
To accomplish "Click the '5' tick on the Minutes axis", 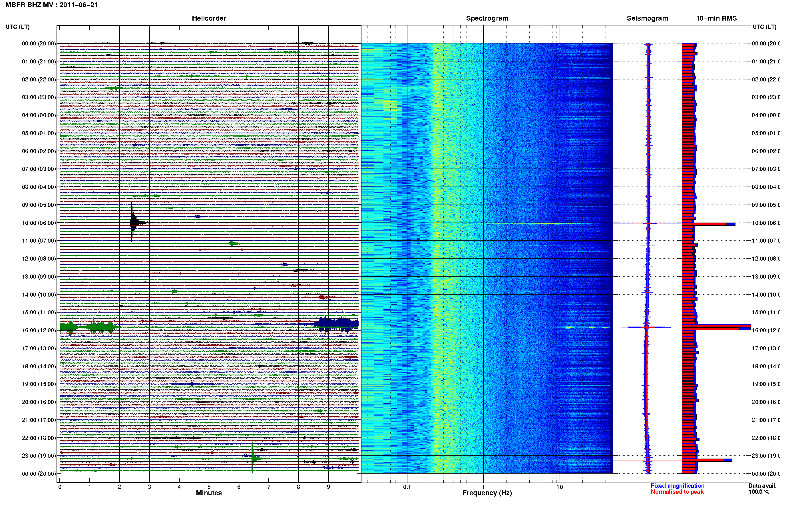I will (x=209, y=487).
